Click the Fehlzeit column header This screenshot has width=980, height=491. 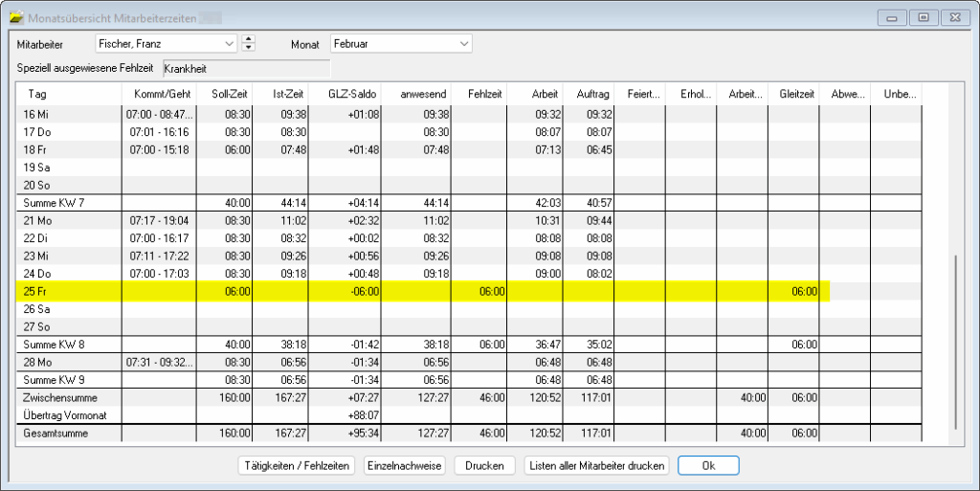pos(485,94)
